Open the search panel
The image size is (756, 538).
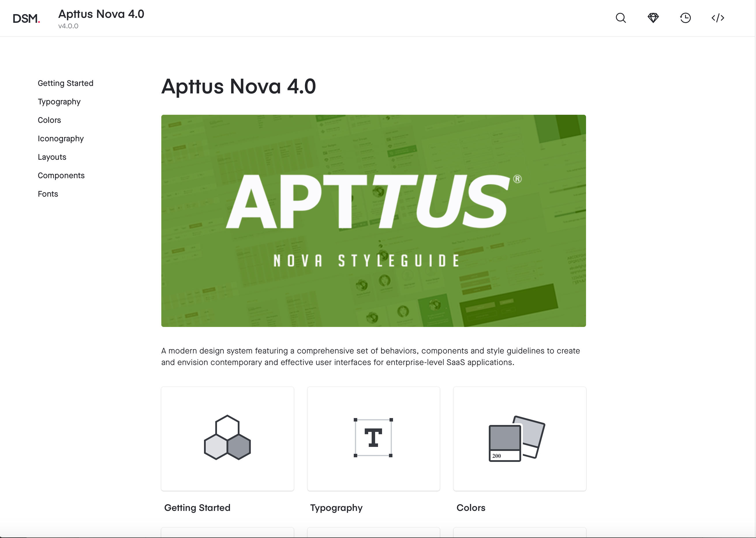620,18
